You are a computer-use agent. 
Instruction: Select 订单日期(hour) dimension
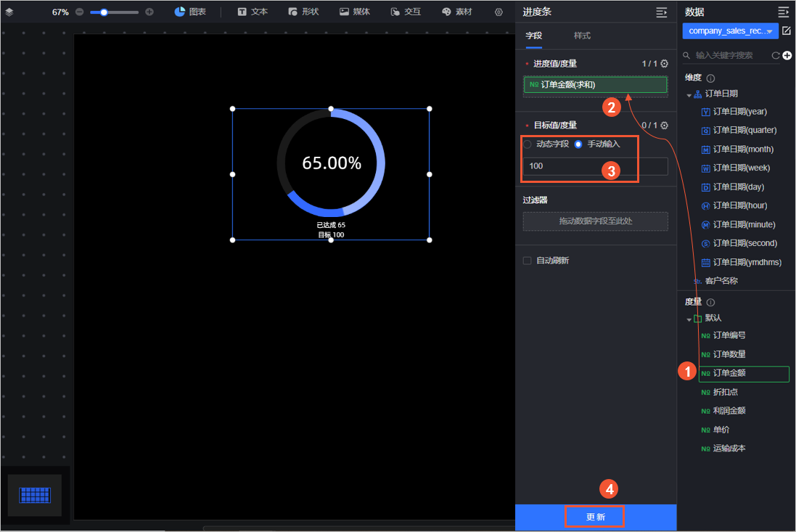(734, 205)
